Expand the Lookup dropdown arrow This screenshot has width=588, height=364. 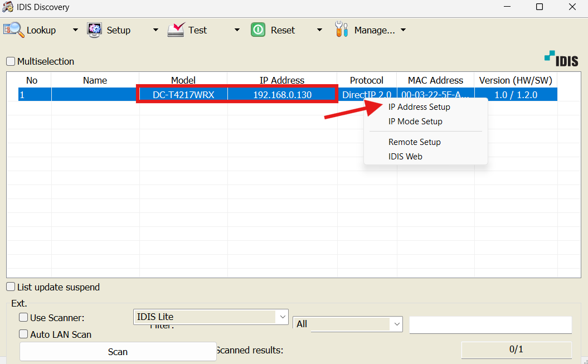pos(75,30)
